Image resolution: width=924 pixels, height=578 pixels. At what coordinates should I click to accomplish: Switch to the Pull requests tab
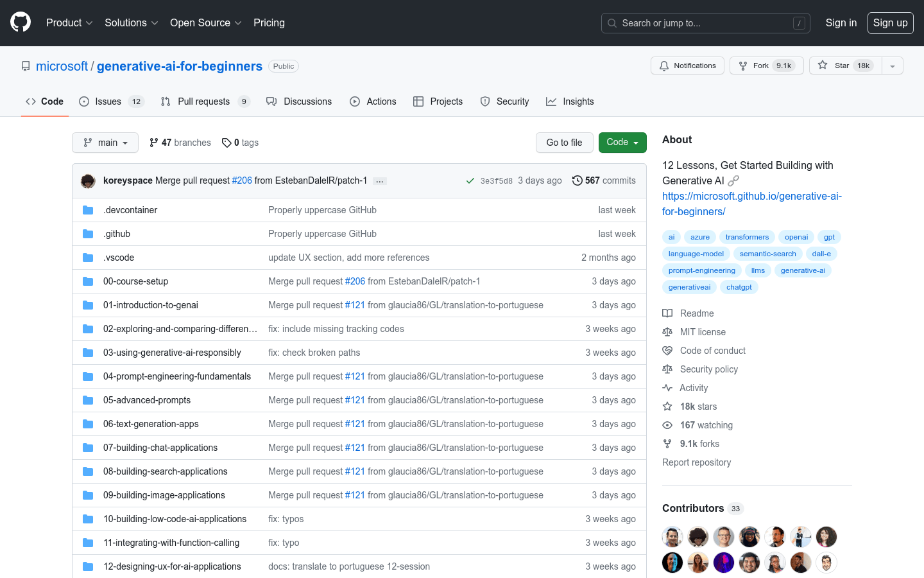[204, 101]
